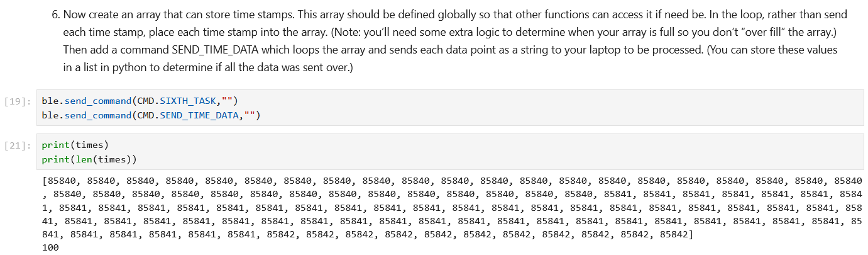Click the closing bracket of the output list
Image resolution: width=868 pixels, height=255 pixels.
pyautogui.click(x=691, y=234)
